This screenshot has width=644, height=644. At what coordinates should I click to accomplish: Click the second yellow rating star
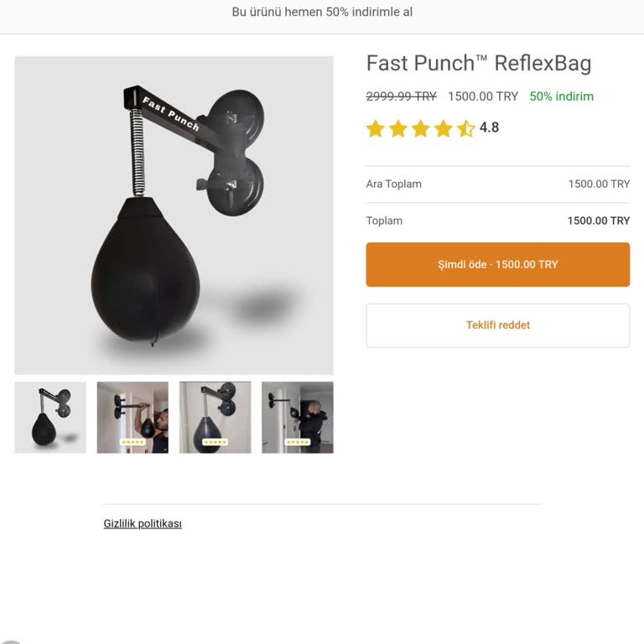click(398, 128)
